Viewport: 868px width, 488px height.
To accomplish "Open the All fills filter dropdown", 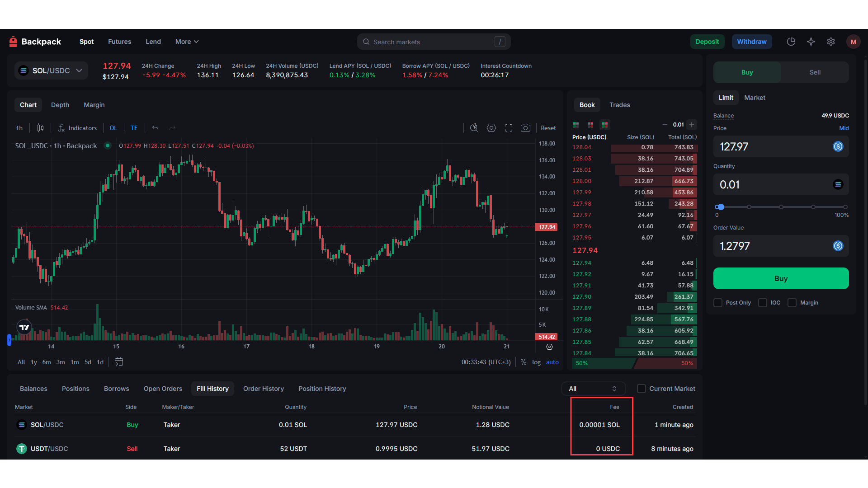I will (593, 389).
